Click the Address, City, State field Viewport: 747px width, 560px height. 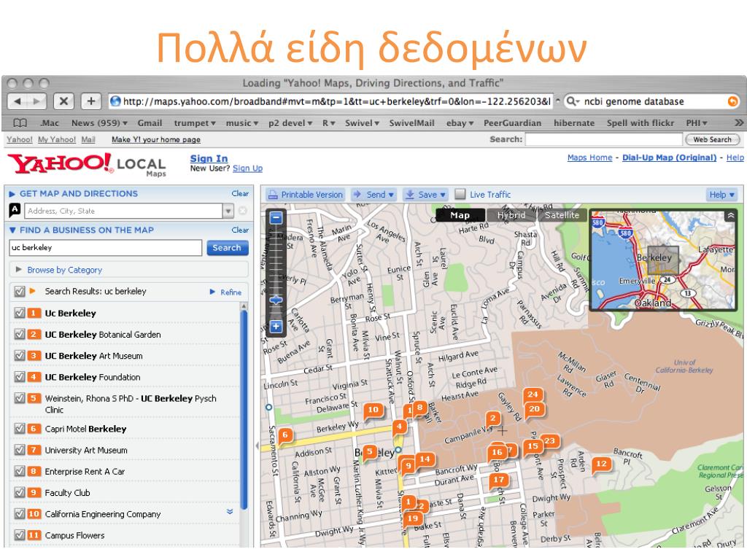point(124,211)
